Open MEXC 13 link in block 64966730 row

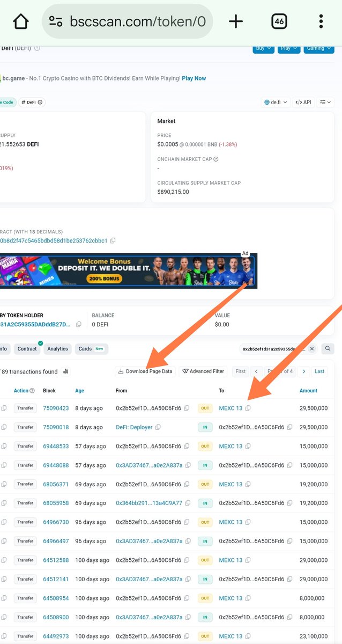pyautogui.click(x=231, y=522)
